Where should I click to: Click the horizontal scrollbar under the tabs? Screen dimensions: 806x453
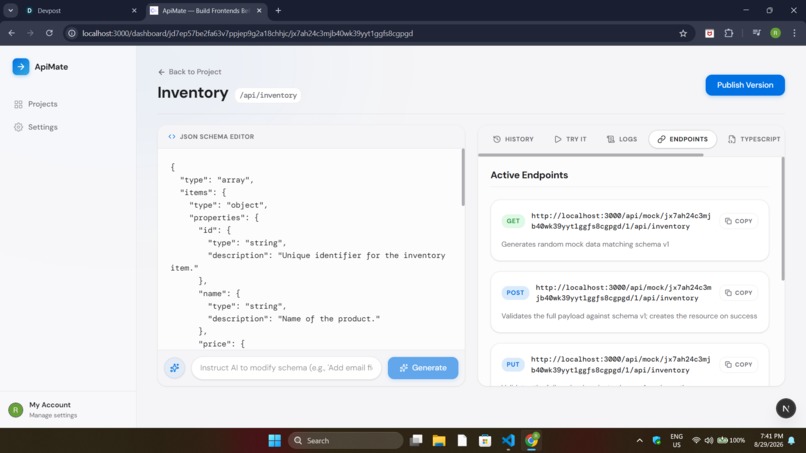(591, 155)
